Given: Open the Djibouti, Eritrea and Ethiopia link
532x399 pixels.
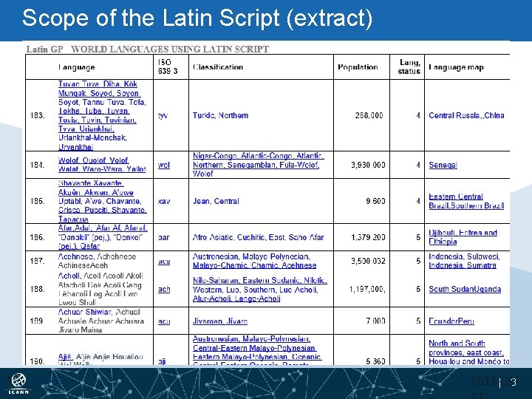Looking at the screenshot, I should pyautogui.click(x=463, y=237).
